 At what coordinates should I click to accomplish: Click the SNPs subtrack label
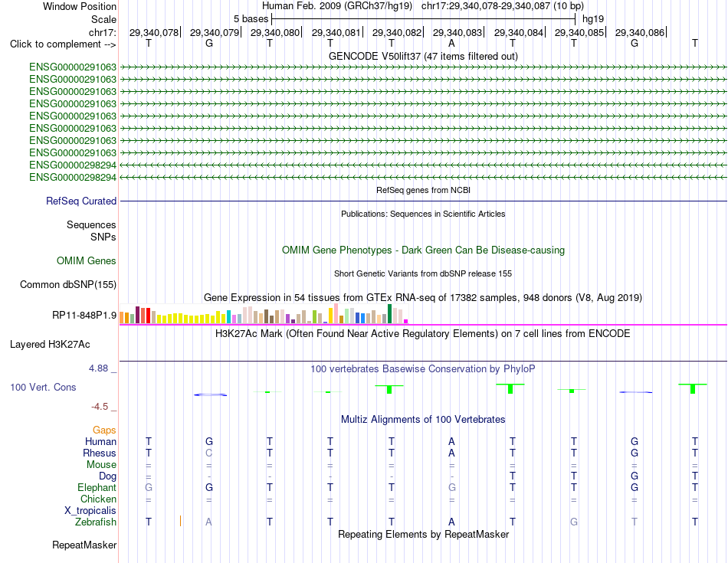tap(103, 237)
